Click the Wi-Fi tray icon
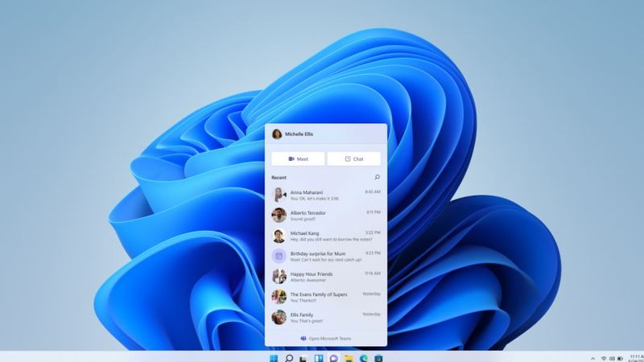The height and width of the screenshot is (362, 644). click(604, 359)
